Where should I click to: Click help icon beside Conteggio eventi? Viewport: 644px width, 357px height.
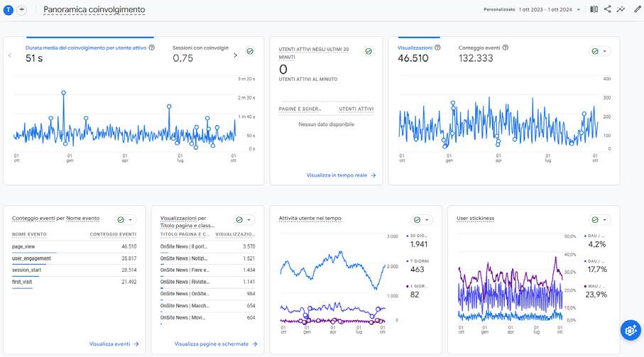[x=506, y=48]
